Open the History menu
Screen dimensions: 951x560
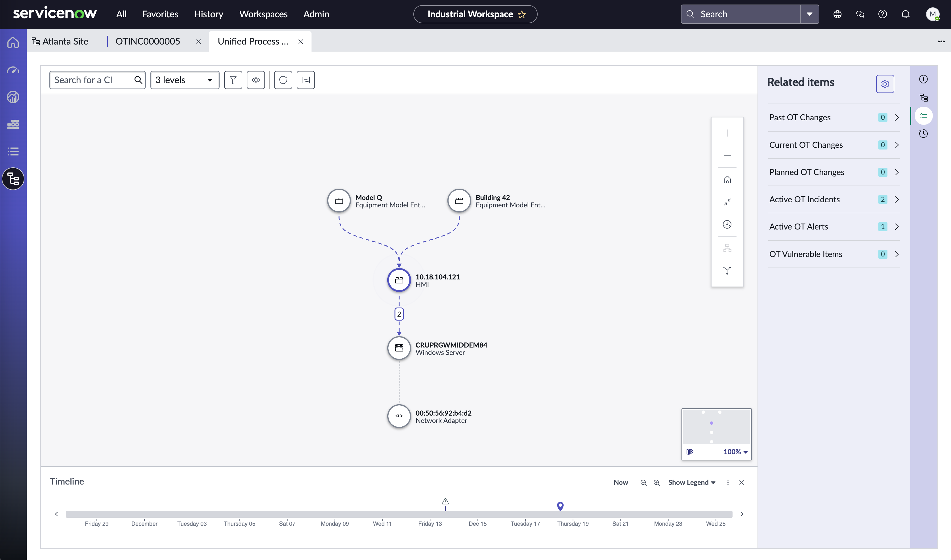(208, 14)
